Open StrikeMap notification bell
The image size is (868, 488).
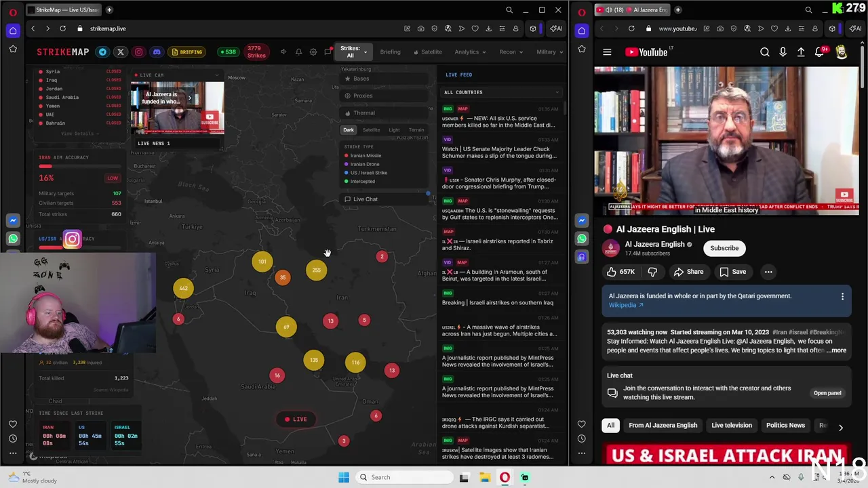coord(298,52)
